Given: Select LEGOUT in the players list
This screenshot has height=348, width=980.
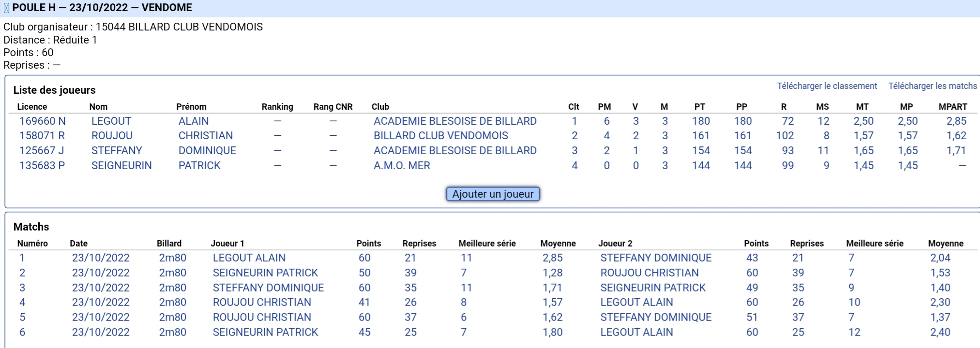Looking at the screenshot, I should point(111,121).
